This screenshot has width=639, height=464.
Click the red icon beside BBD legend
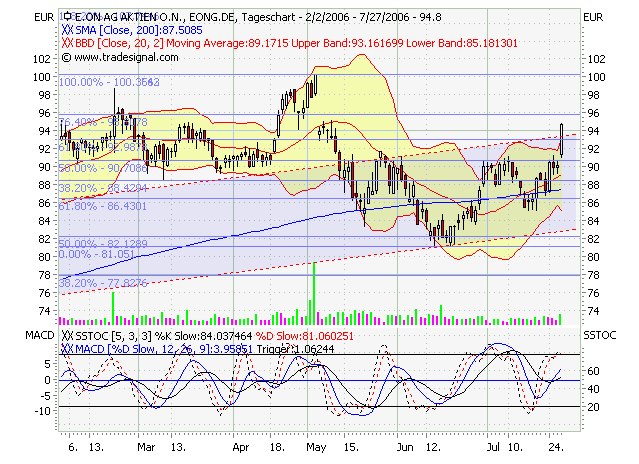point(68,43)
